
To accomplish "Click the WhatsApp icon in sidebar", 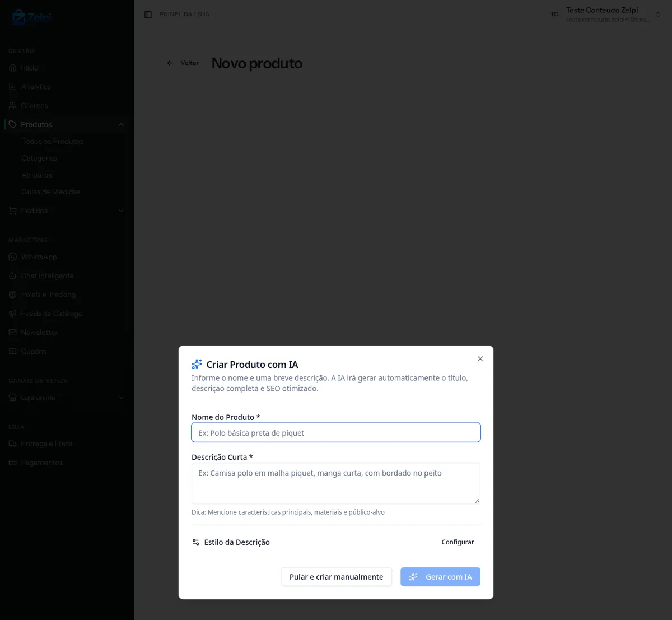I will (x=13, y=257).
